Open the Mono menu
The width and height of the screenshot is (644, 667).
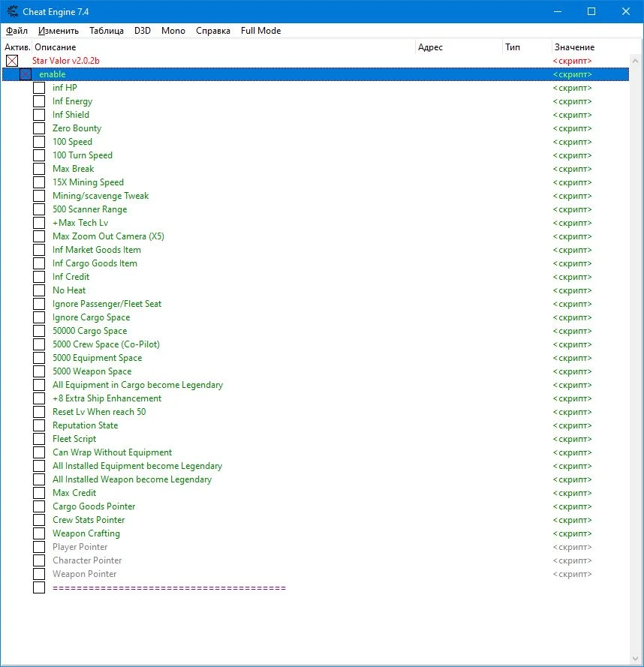[173, 31]
